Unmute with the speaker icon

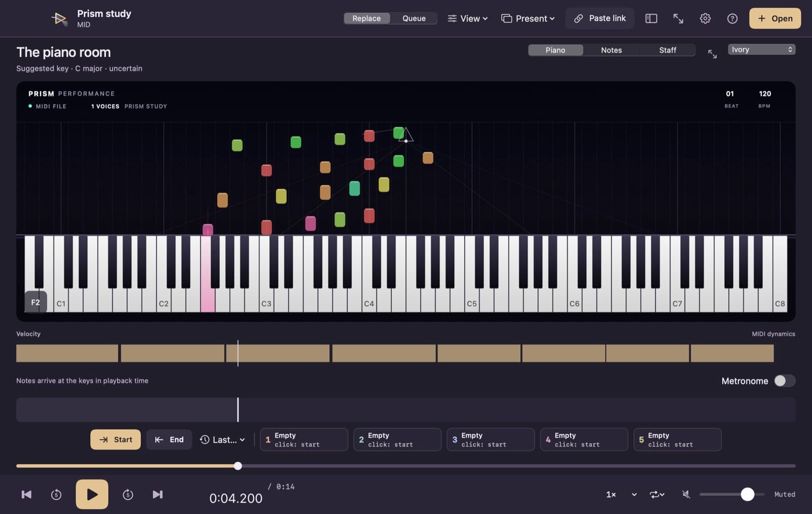click(686, 494)
